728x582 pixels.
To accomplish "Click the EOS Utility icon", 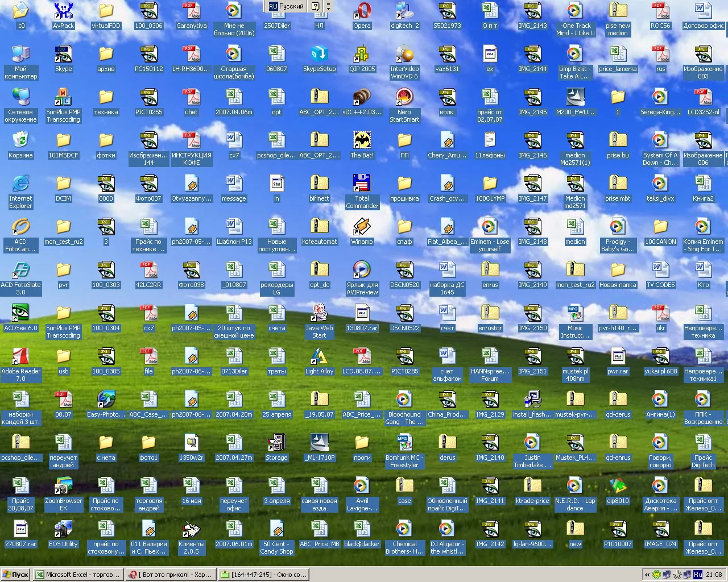I will pyautogui.click(x=63, y=533).
